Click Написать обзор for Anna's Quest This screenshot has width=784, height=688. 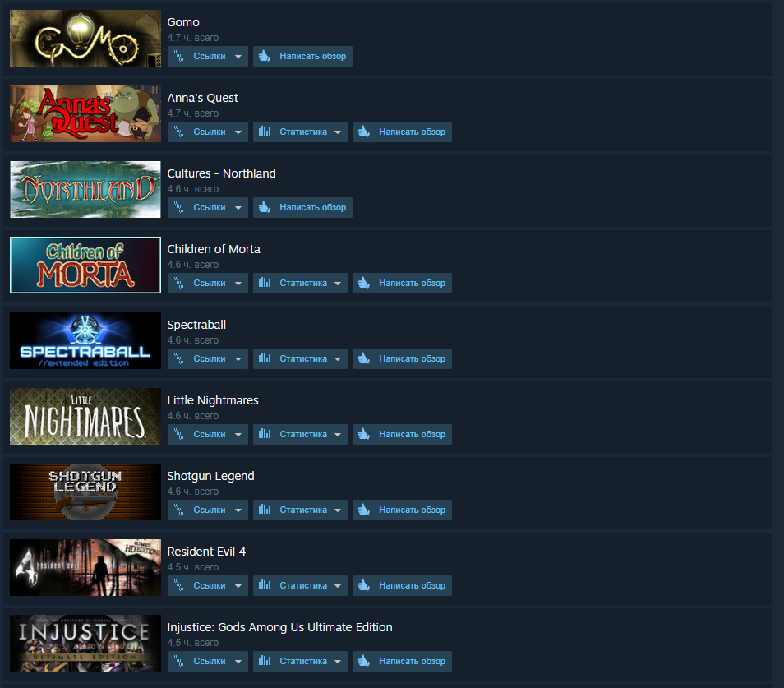pos(402,132)
